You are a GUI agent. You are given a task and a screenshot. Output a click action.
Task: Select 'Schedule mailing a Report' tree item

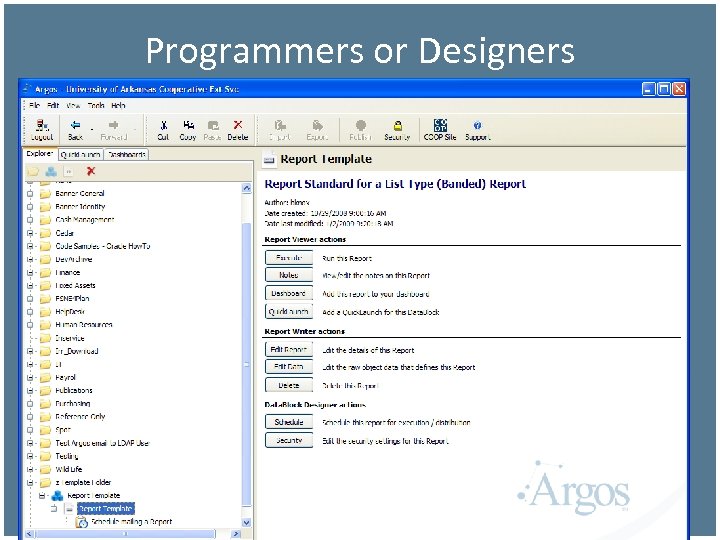[x=131, y=522]
